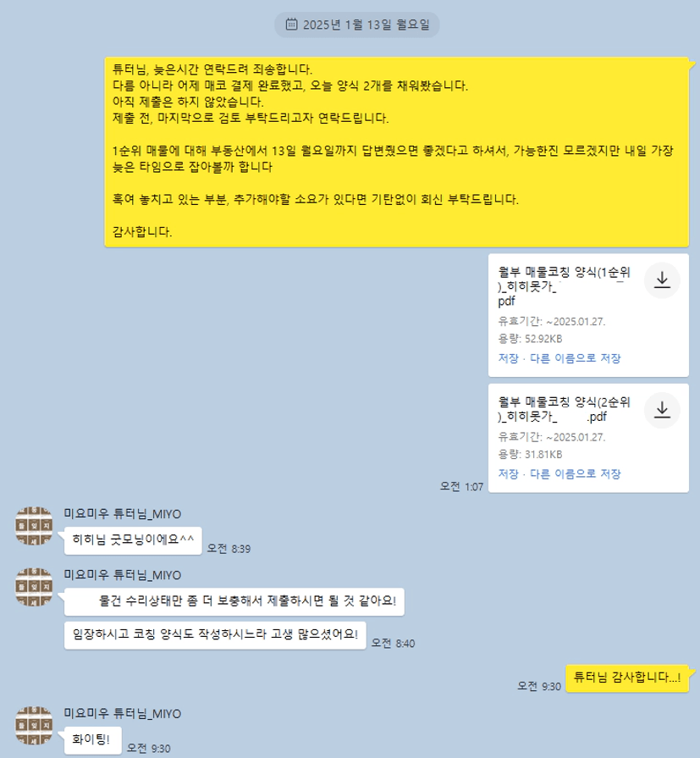Open profile picture beside 화이팅 message

pos(34,726)
